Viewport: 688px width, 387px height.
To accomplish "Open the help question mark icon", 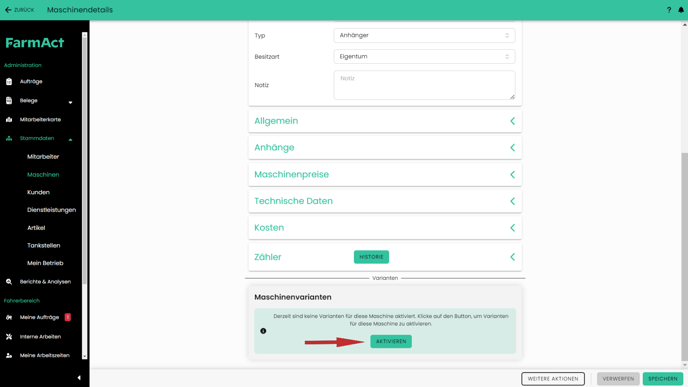I will 669,10.
